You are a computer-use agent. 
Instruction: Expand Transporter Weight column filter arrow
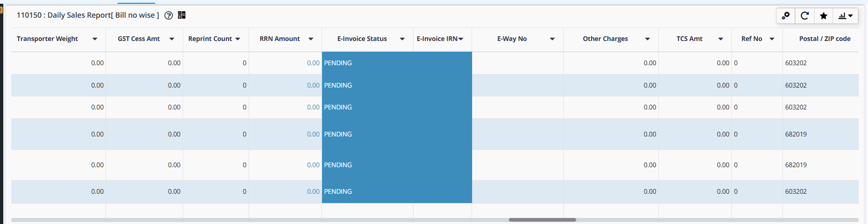(x=95, y=39)
